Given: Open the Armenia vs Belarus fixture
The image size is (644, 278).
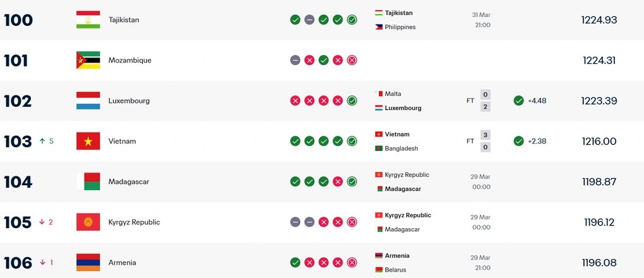Looking at the screenshot, I should 432,262.
